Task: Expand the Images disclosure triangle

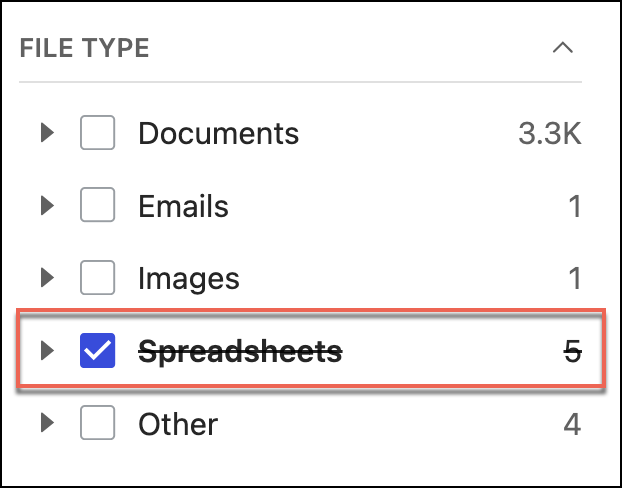Action: (x=46, y=278)
